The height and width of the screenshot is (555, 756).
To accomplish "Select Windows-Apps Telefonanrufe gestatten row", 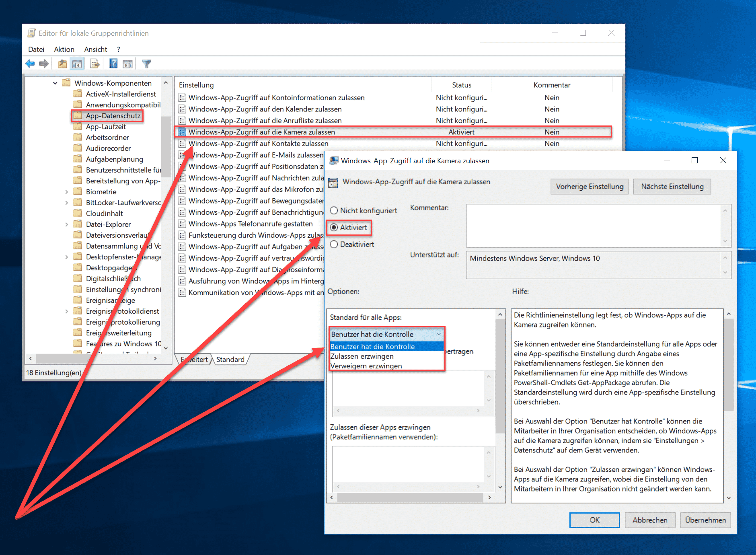I will click(251, 224).
